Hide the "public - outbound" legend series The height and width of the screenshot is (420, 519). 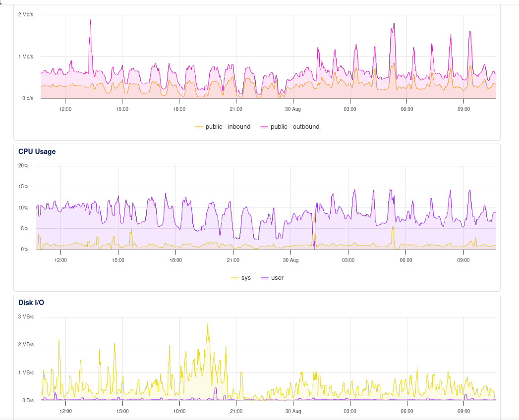[x=295, y=126]
